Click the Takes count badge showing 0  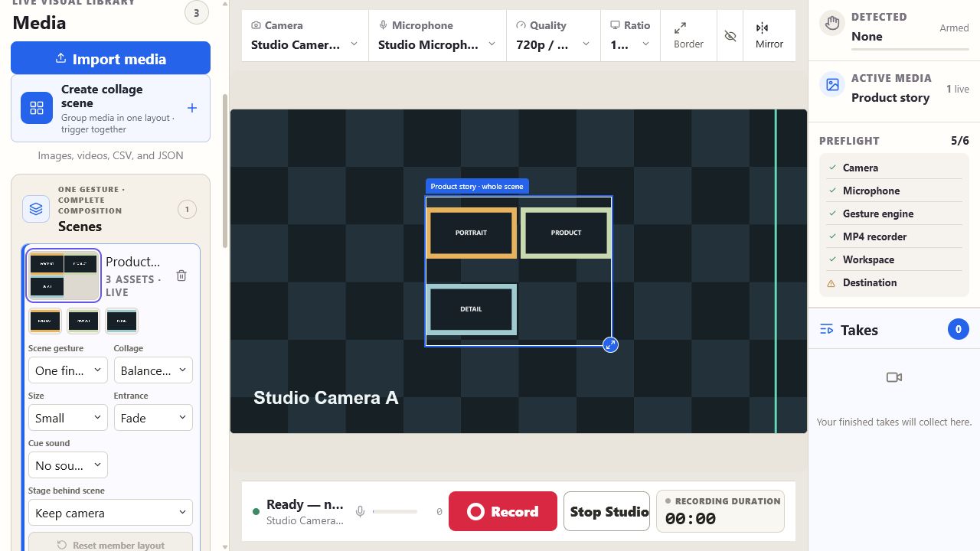point(958,330)
